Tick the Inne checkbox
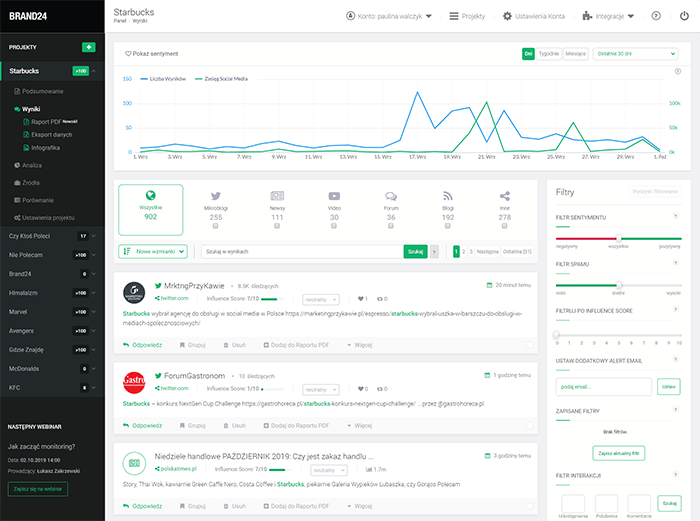The width and height of the screenshot is (700, 521). 504,226
